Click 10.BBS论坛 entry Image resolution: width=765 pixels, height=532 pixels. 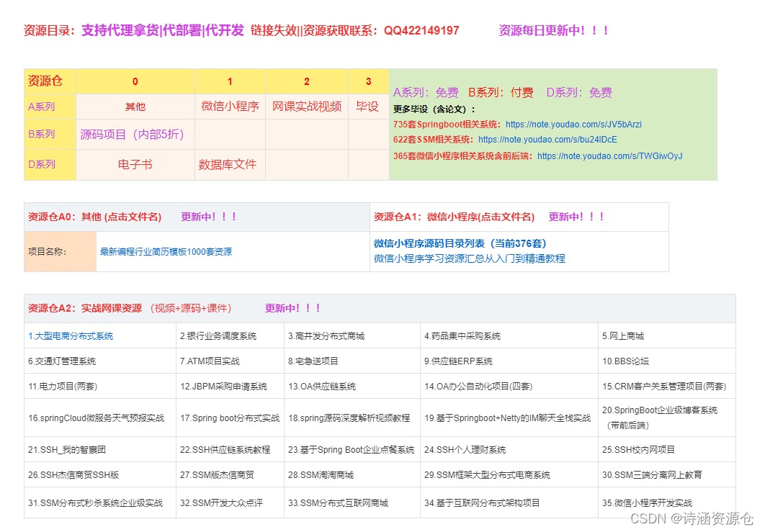point(625,361)
